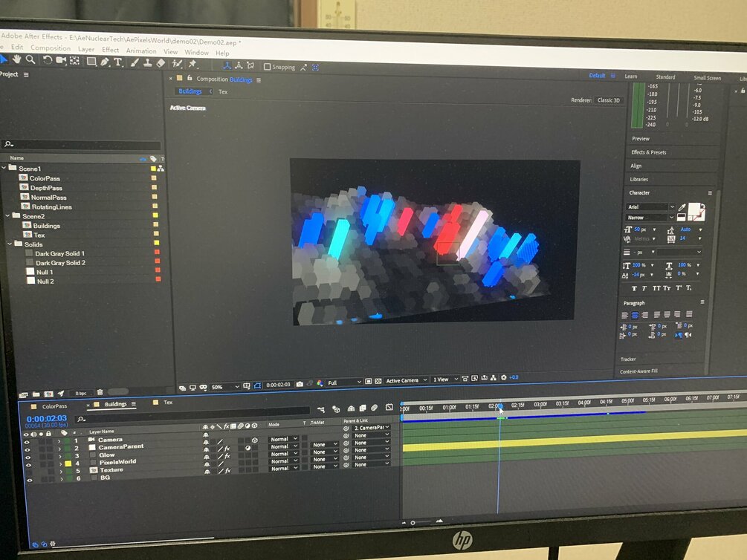Open the Narrow font style dropdown
747x560 pixels.
tap(650, 217)
